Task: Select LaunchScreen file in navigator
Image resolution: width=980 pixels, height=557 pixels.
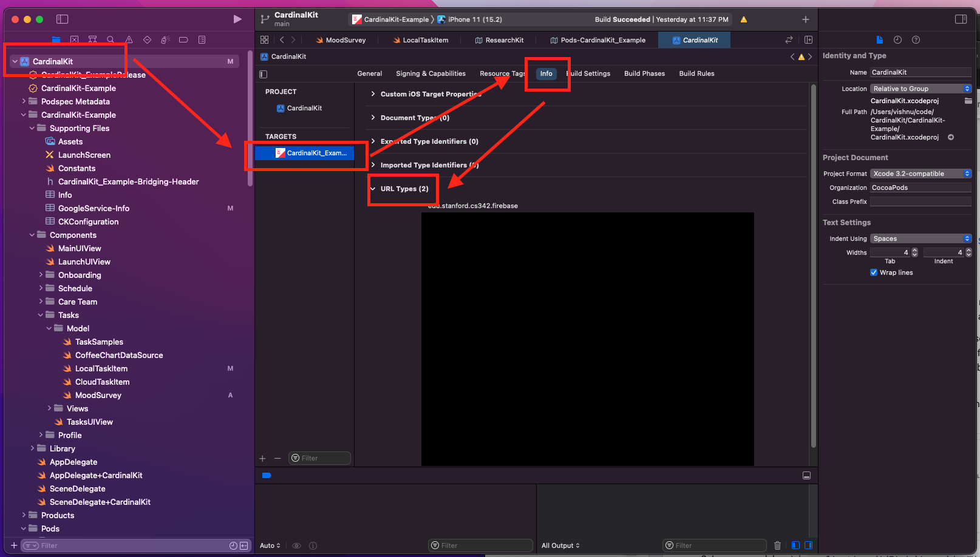Action: point(84,155)
